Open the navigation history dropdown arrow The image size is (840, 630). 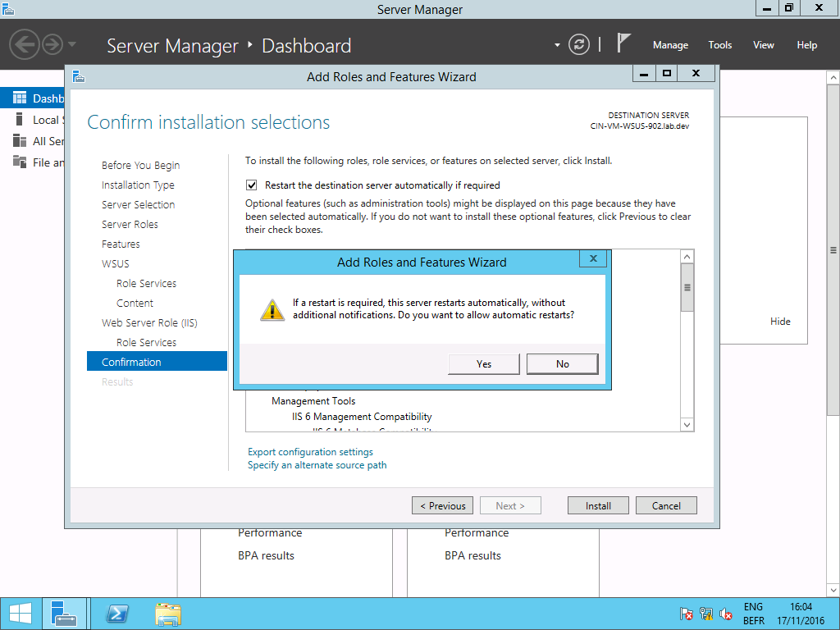click(x=72, y=44)
